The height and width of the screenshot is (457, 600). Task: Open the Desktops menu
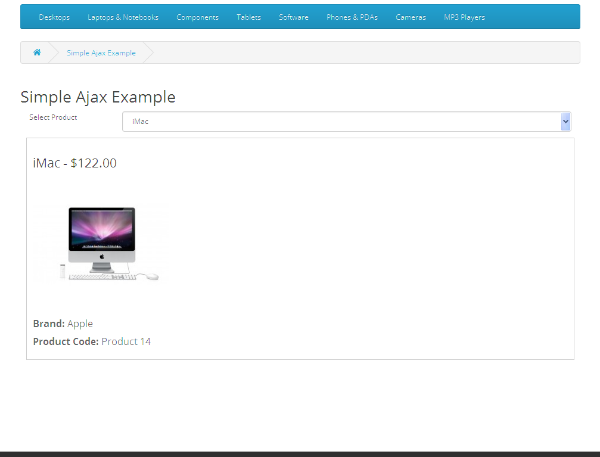(54, 17)
